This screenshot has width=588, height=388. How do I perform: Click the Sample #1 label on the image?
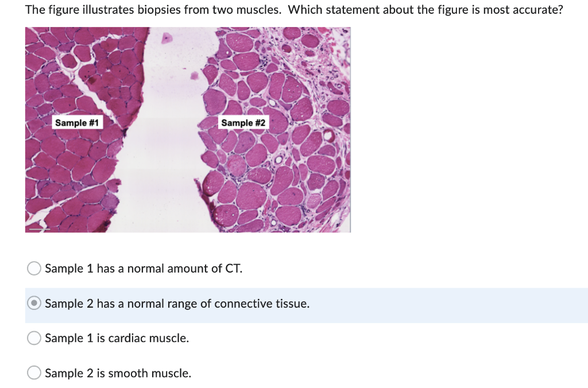click(77, 122)
